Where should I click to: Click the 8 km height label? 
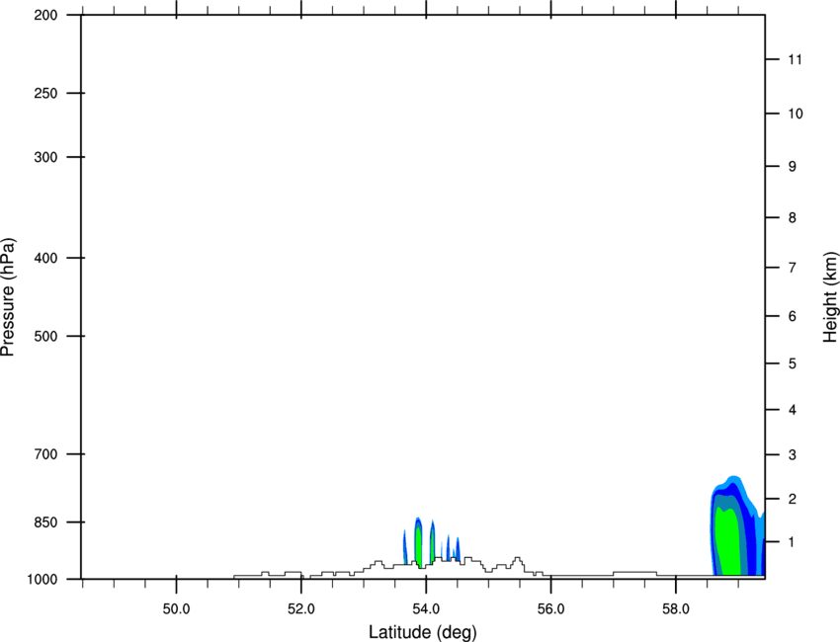click(793, 217)
